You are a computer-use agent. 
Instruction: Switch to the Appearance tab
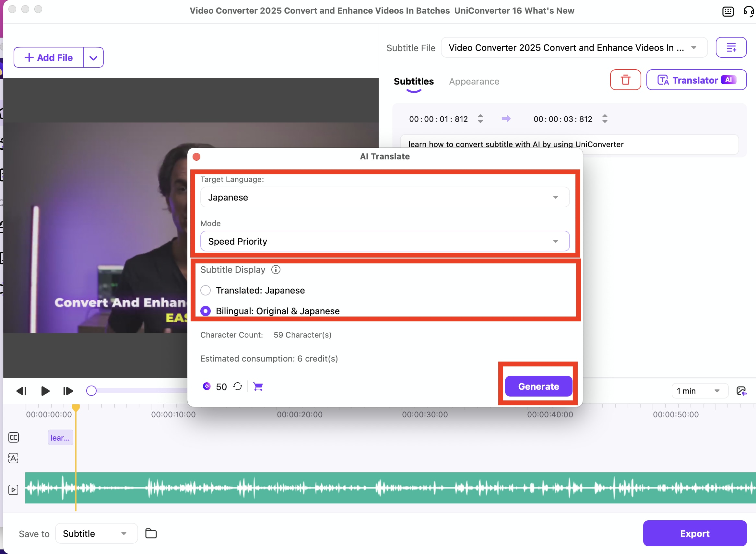pyautogui.click(x=474, y=81)
